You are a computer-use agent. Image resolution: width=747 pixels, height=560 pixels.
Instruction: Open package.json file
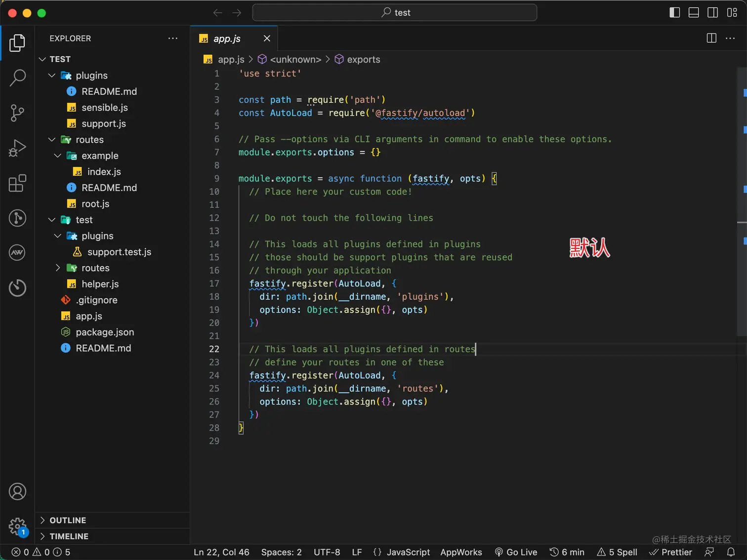(113, 332)
